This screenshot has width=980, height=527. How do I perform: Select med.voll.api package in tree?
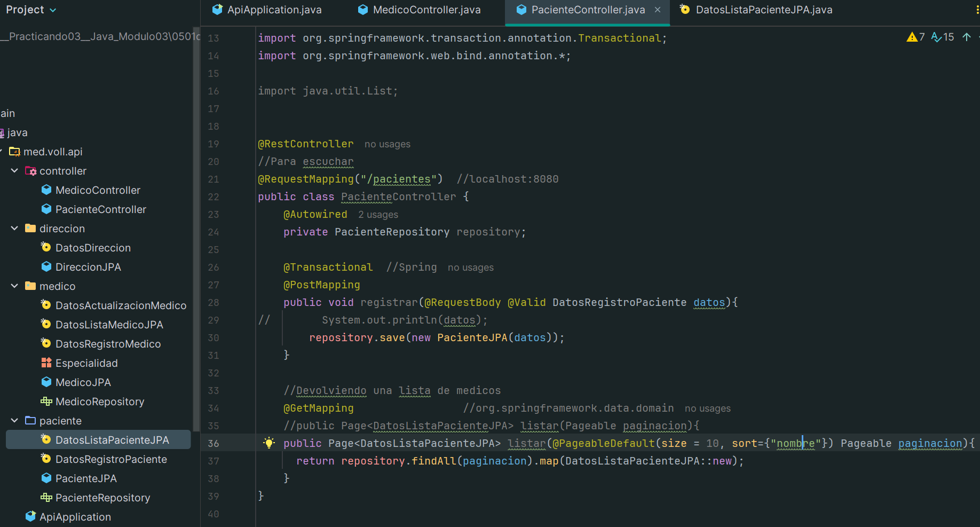pyautogui.click(x=53, y=152)
